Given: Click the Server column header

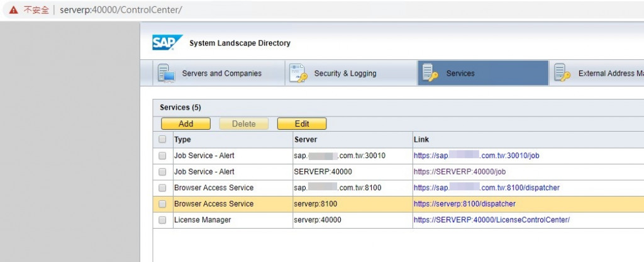Looking at the screenshot, I should (x=306, y=139).
